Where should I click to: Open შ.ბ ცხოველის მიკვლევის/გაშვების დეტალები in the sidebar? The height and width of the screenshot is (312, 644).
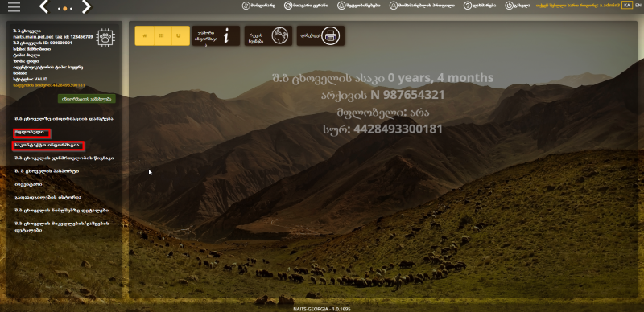(61, 227)
